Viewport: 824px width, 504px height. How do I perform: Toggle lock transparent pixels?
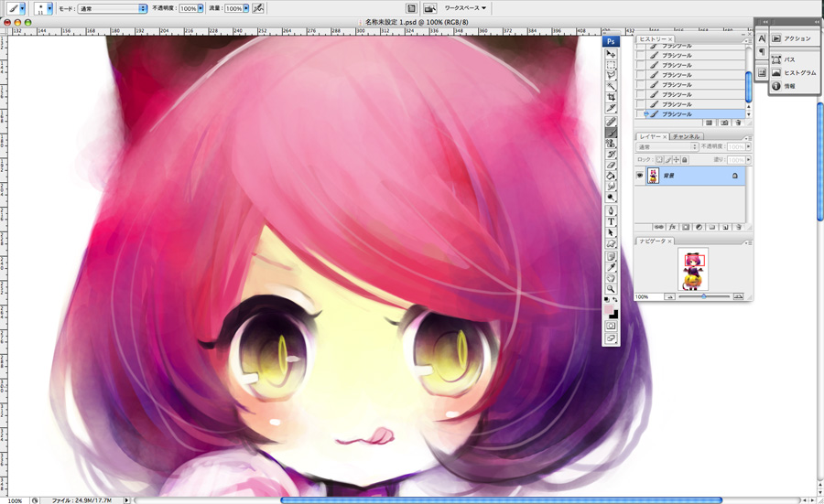click(659, 159)
